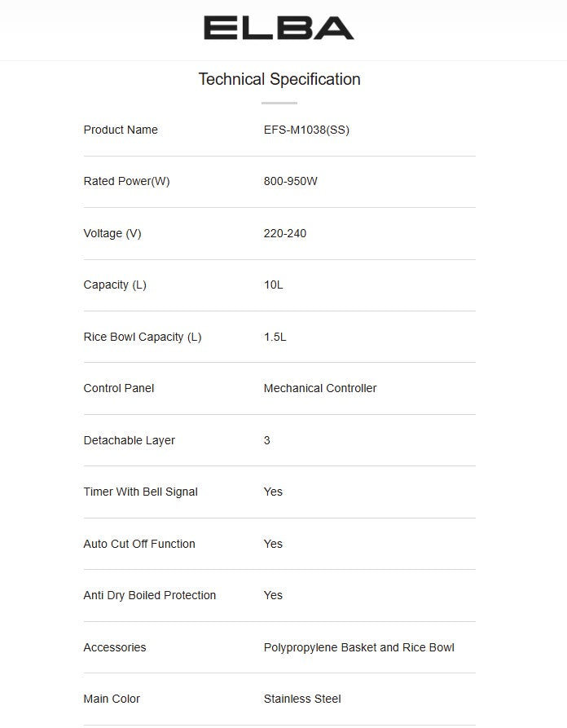Click the Polypropylene Basket and Rice Bowl text
Viewport: 567px width, 728px height.
359,647
